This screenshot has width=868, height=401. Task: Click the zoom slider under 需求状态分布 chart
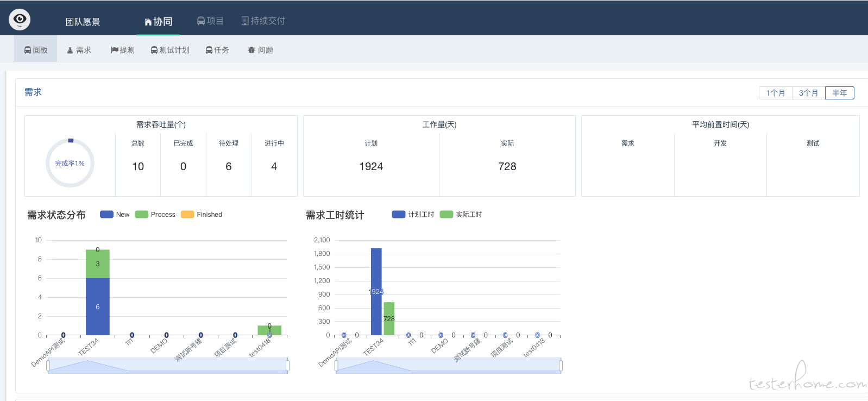coord(168,366)
